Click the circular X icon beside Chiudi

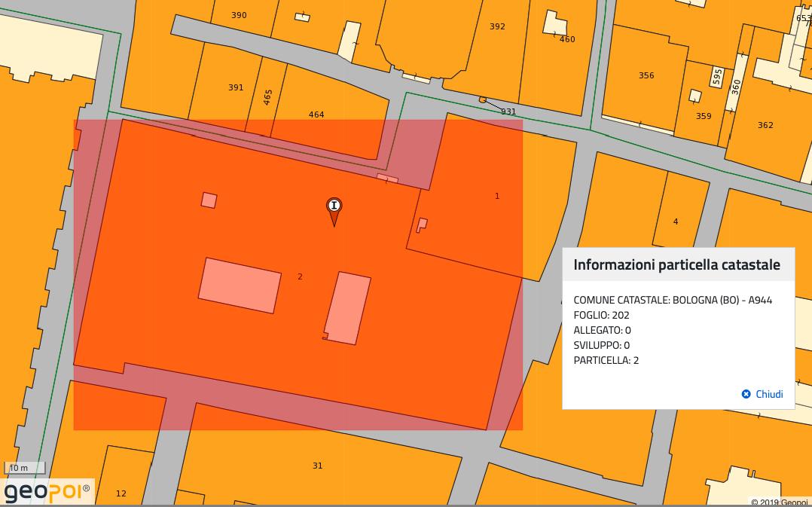746,394
